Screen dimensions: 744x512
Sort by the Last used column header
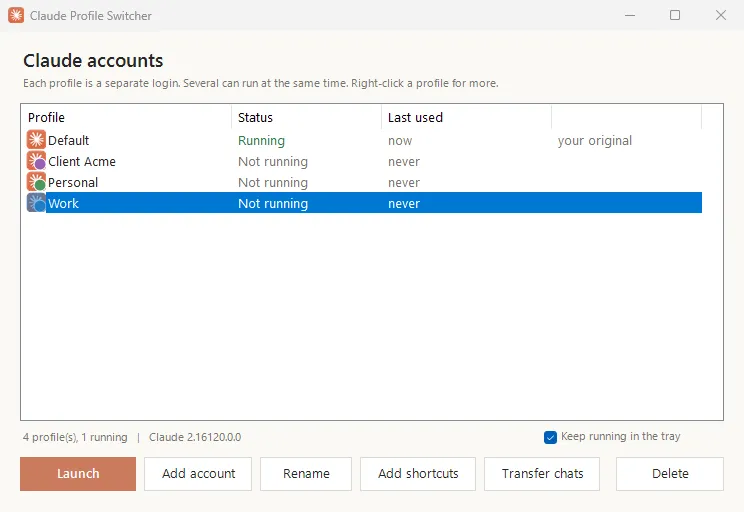[466, 117]
